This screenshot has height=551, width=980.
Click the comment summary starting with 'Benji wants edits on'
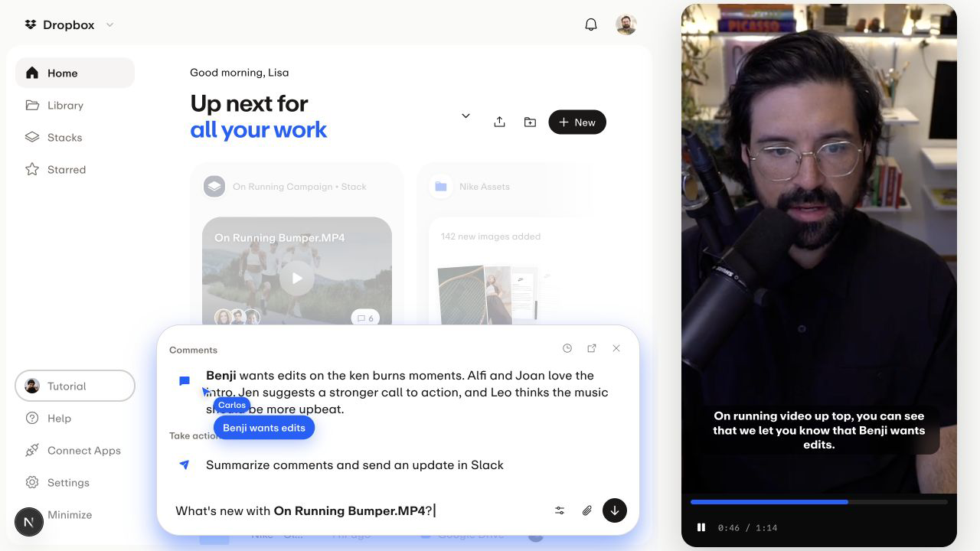(x=407, y=392)
